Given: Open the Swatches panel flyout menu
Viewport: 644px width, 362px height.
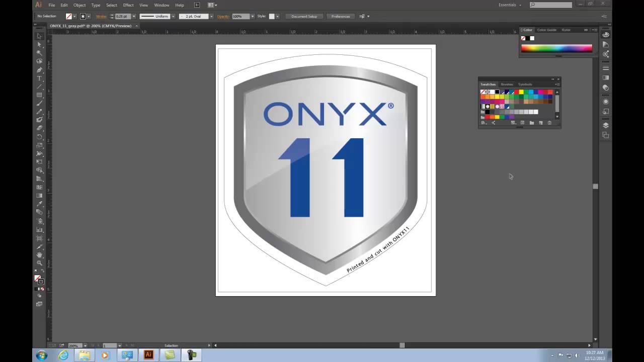Looking at the screenshot, I should (x=557, y=84).
